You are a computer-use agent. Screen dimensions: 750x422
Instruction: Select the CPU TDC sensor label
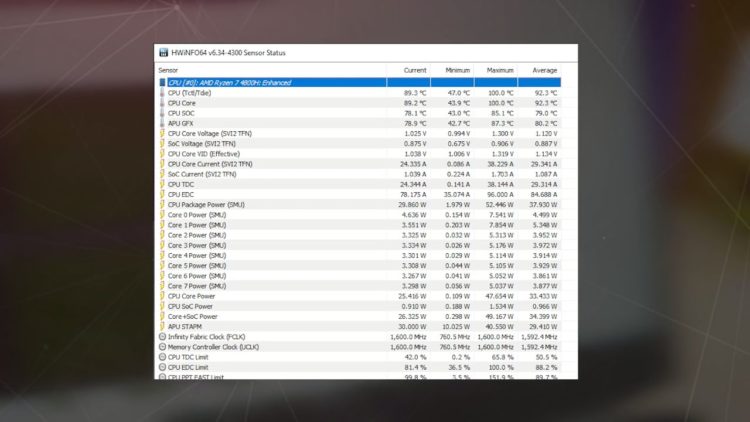click(181, 184)
